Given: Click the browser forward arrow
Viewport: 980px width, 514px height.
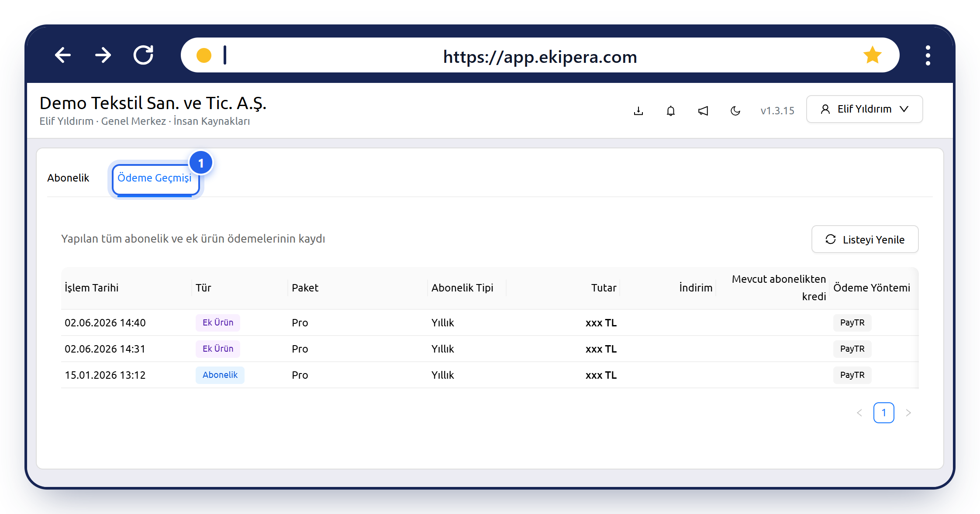Looking at the screenshot, I should tap(103, 55).
